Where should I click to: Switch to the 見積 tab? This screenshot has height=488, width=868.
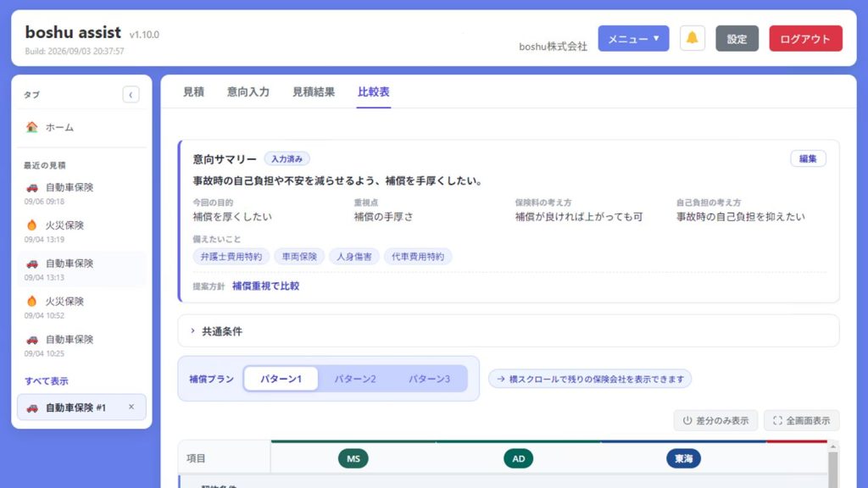click(x=194, y=91)
